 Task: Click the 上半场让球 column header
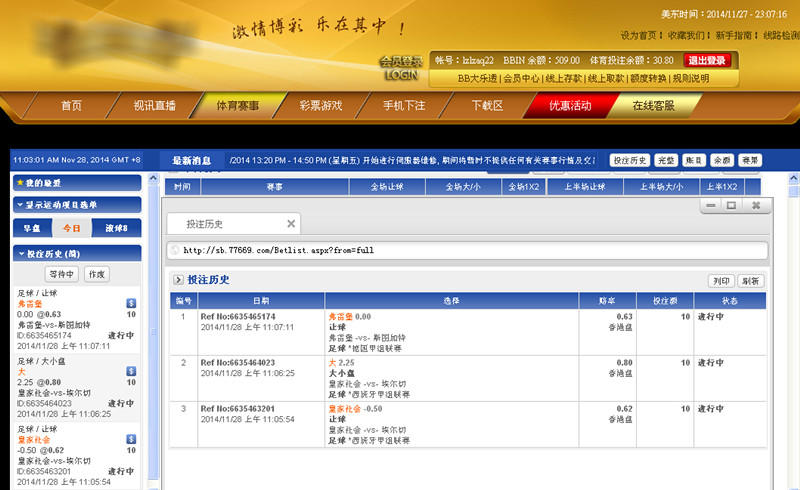(585, 187)
